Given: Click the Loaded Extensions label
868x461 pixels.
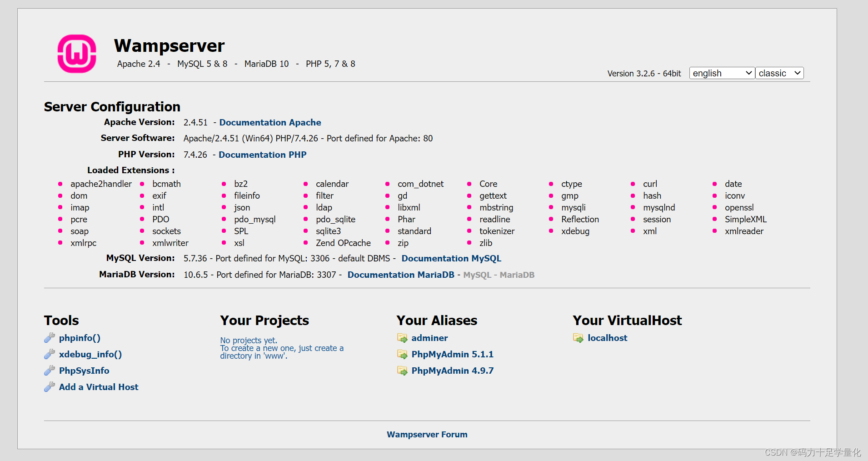Looking at the screenshot, I should coord(131,170).
